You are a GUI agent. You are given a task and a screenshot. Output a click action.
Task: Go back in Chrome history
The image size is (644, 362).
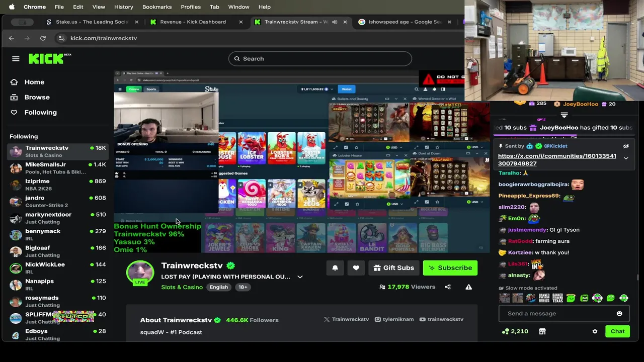point(12,38)
